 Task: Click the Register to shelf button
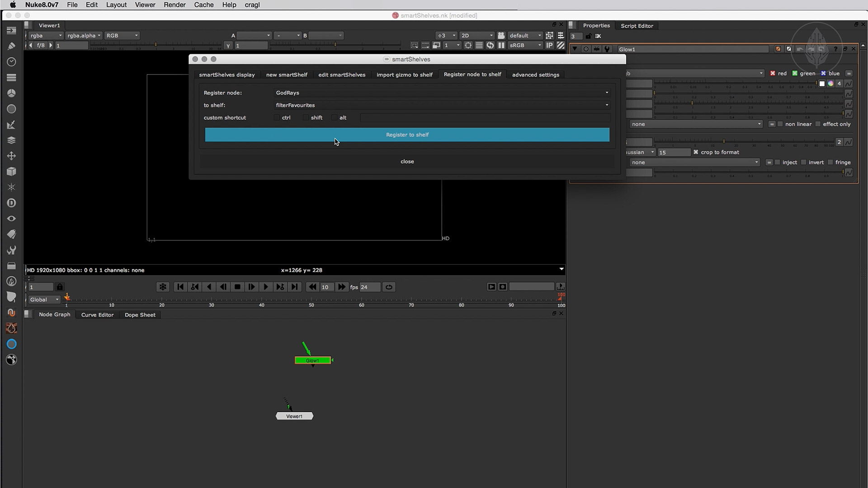click(407, 135)
